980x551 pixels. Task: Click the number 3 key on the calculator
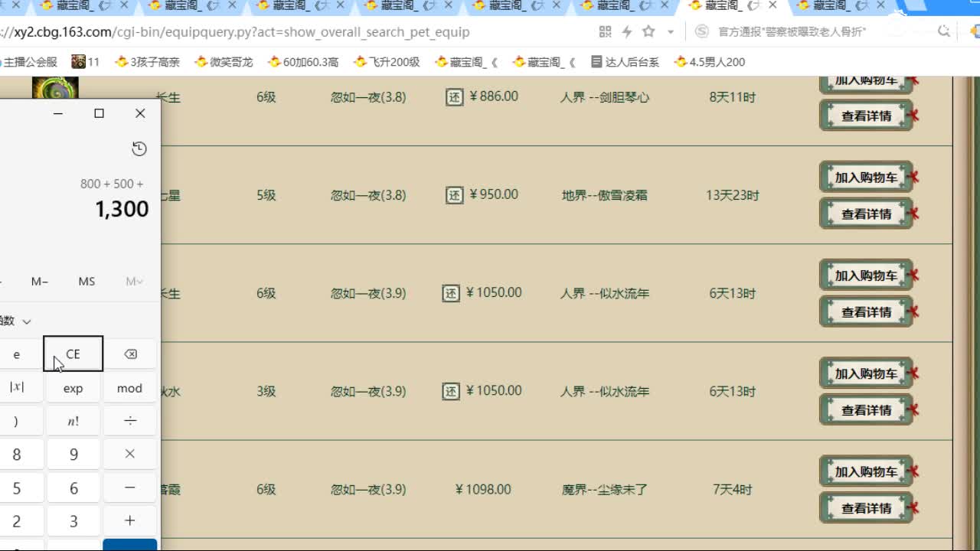pyautogui.click(x=73, y=521)
